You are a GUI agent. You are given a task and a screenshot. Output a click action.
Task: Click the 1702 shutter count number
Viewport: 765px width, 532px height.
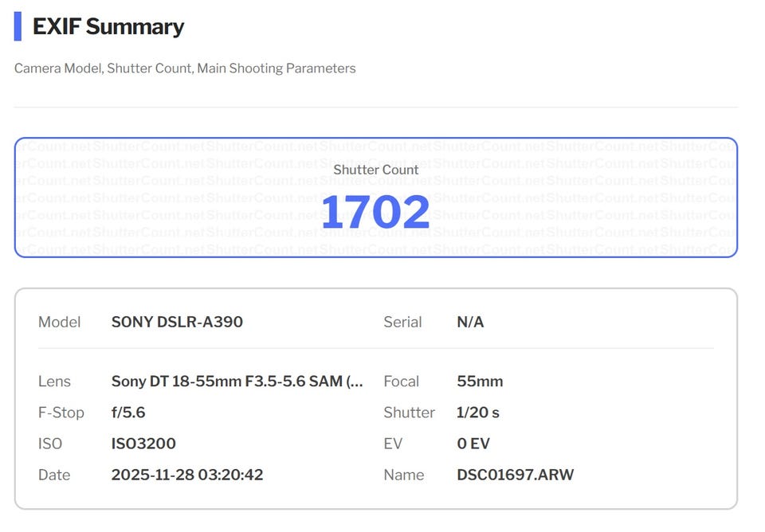click(375, 213)
